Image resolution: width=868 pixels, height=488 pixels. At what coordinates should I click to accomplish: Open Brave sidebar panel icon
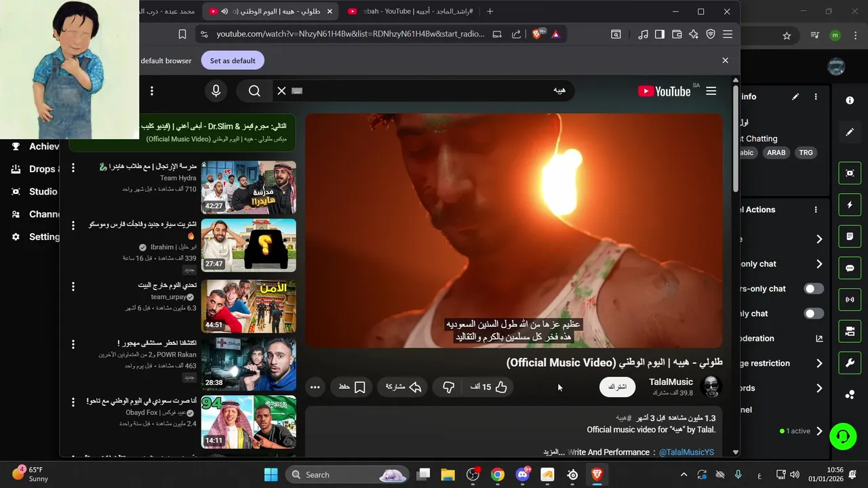point(659,34)
